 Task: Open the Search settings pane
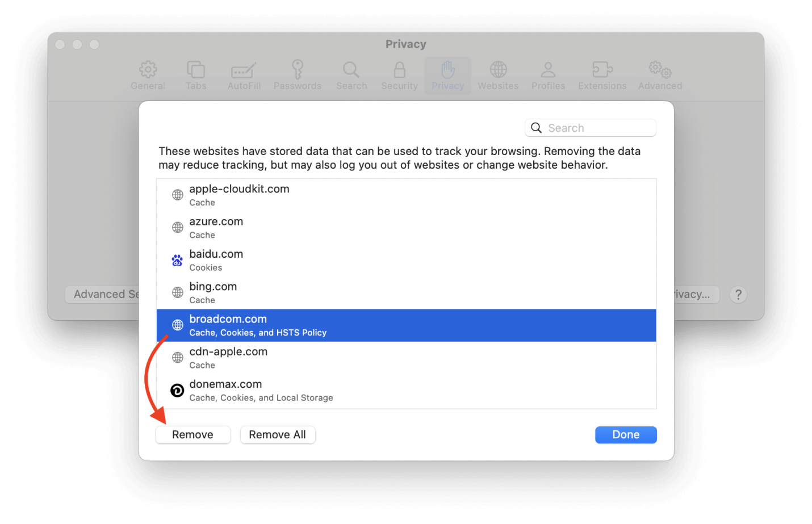[x=351, y=75]
